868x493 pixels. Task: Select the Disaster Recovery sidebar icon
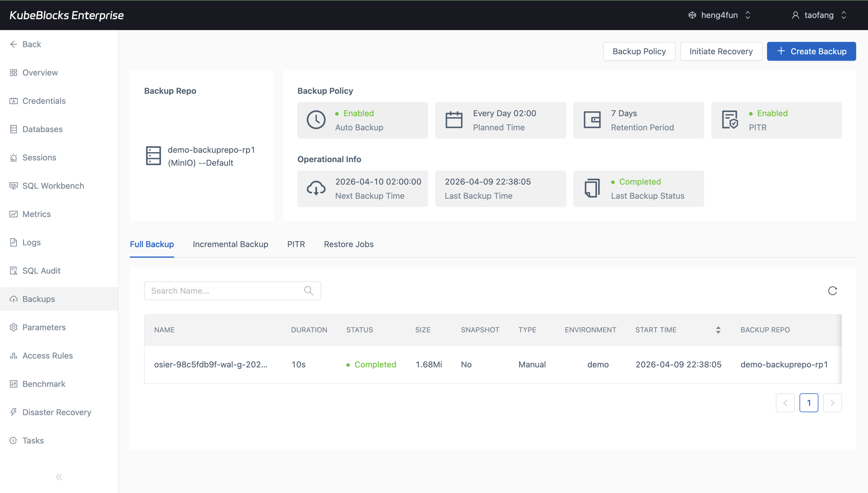[14, 412]
